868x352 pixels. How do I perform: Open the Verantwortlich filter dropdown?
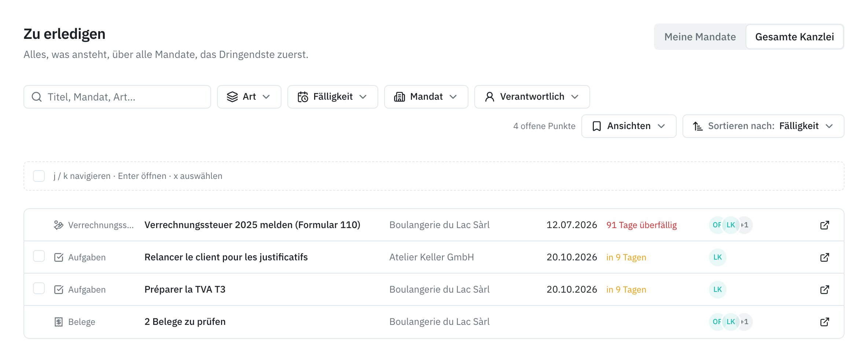pos(532,97)
